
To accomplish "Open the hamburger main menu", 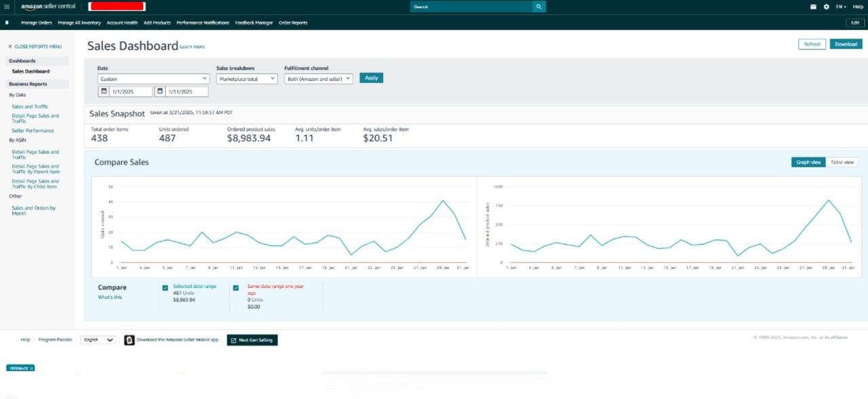I will click(x=7, y=6).
